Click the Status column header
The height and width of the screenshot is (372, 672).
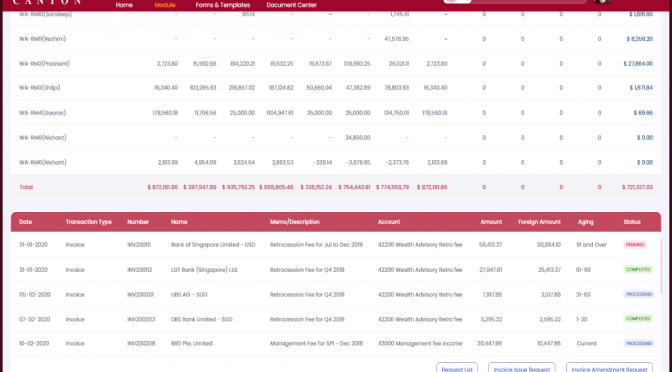point(632,222)
